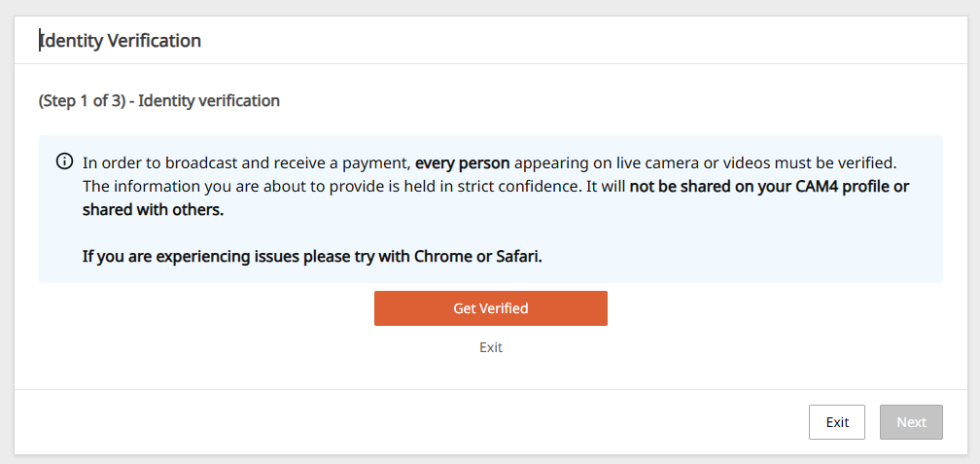Image resolution: width=980 pixels, height=464 pixels.
Task: Click the "In order to broadcast" opening phrase
Action: pyautogui.click(x=160, y=161)
